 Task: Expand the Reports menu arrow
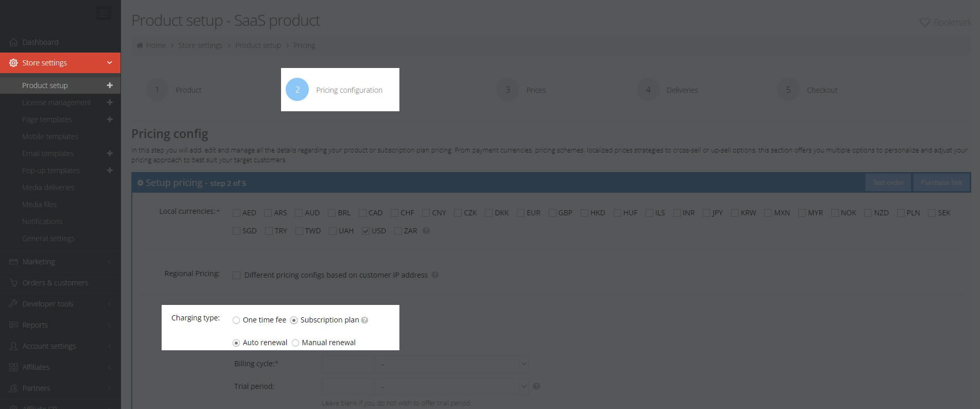(110, 325)
